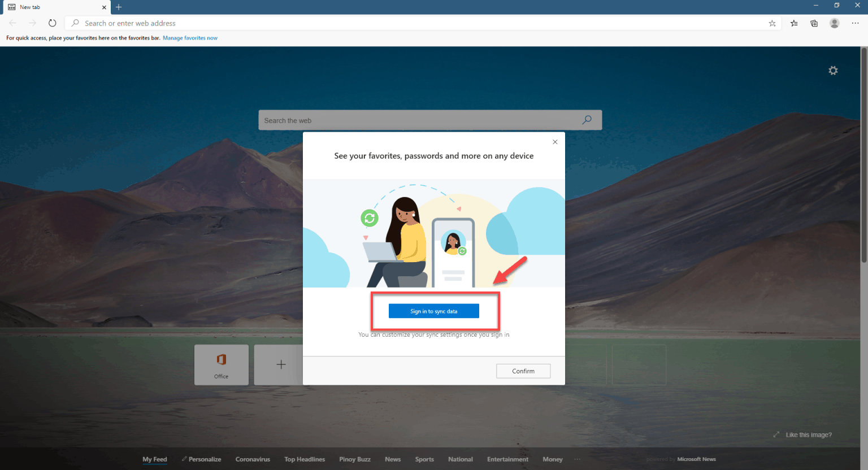Screen dimensions: 868x470
Task: Open a new browser tab with plus button
Action: tap(118, 7)
